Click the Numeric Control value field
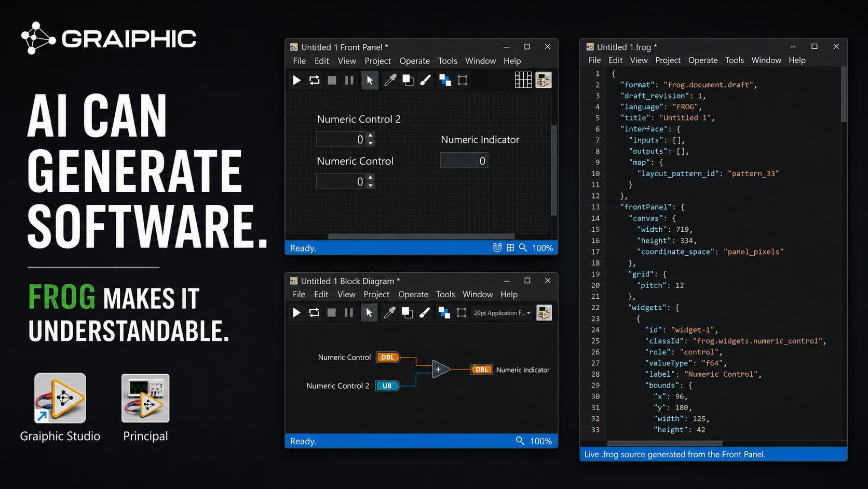The image size is (868, 489). point(341,181)
